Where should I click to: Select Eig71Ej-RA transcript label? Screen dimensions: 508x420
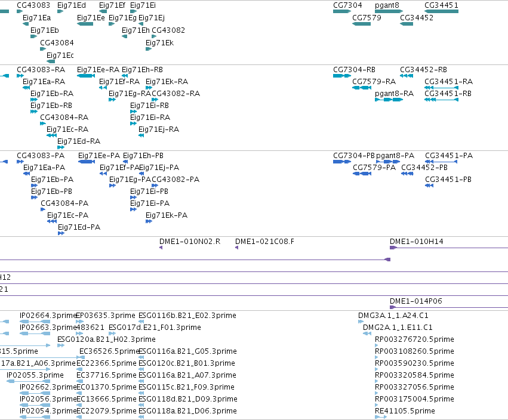[x=159, y=129]
